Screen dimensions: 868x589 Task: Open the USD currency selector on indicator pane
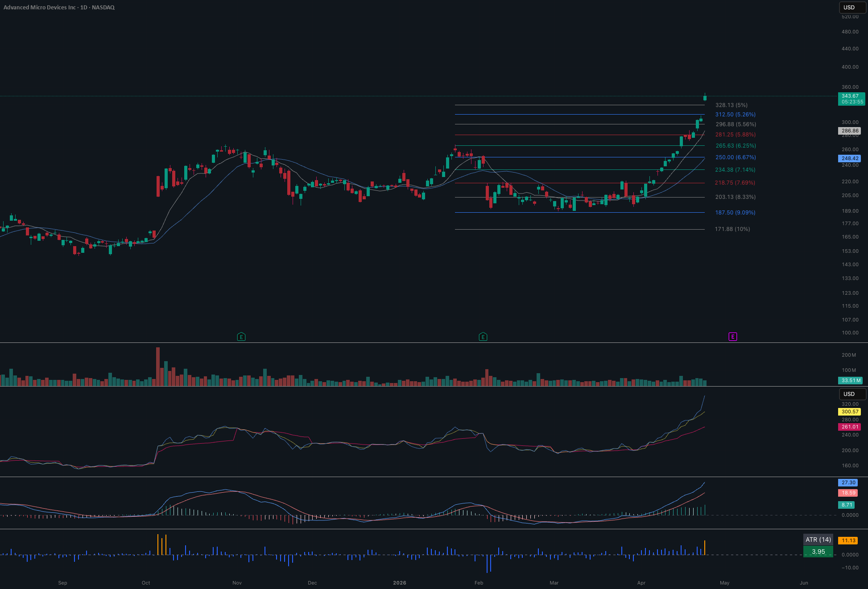point(852,394)
